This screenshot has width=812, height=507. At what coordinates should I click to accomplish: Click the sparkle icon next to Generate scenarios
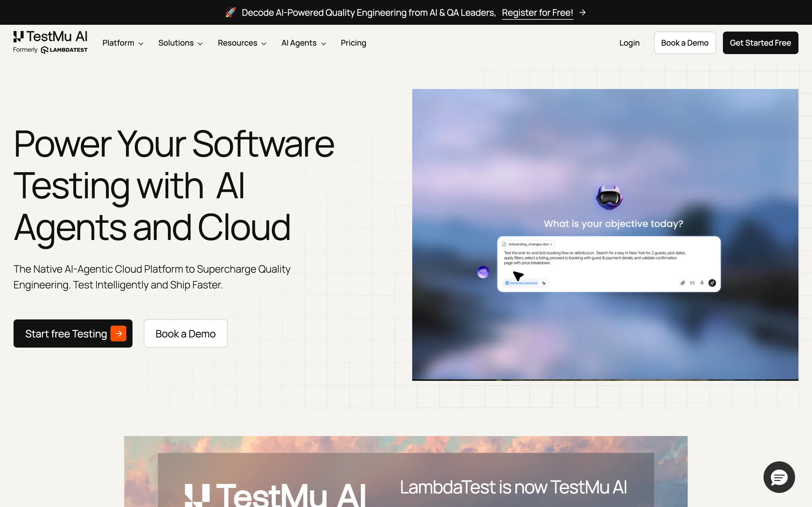tap(544, 283)
